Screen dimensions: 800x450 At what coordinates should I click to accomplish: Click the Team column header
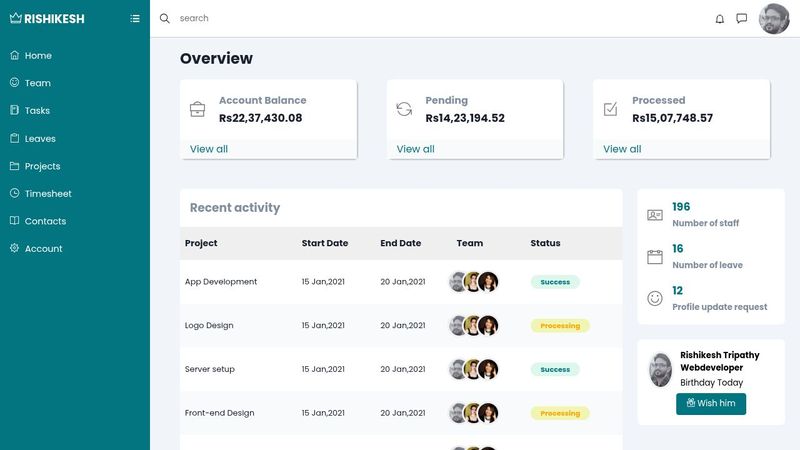[470, 243]
